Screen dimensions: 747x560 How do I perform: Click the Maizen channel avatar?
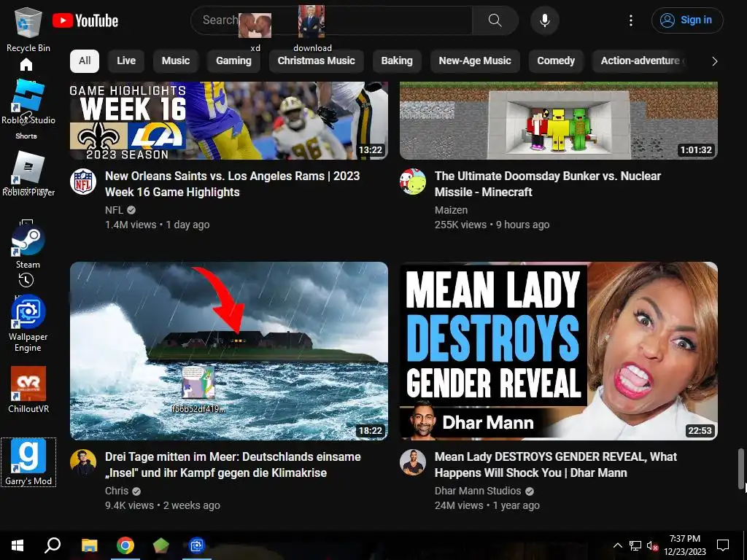click(413, 182)
